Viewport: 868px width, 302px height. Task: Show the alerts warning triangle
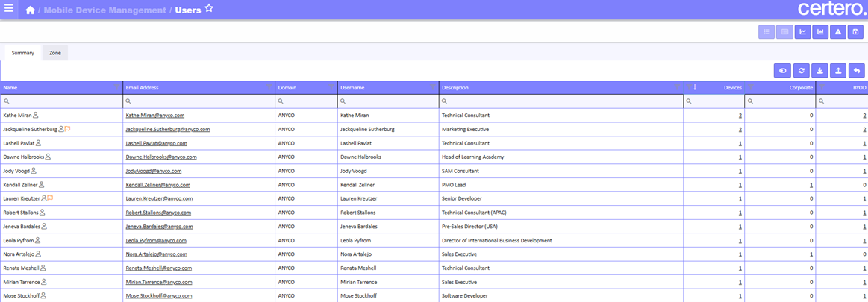pos(837,32)
